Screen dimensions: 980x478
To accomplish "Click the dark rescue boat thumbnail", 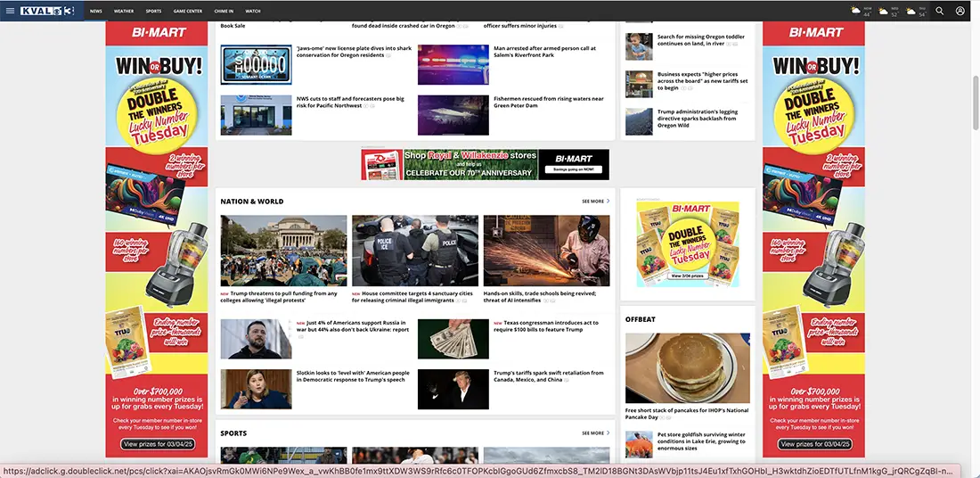I will [x=453, y=115].
